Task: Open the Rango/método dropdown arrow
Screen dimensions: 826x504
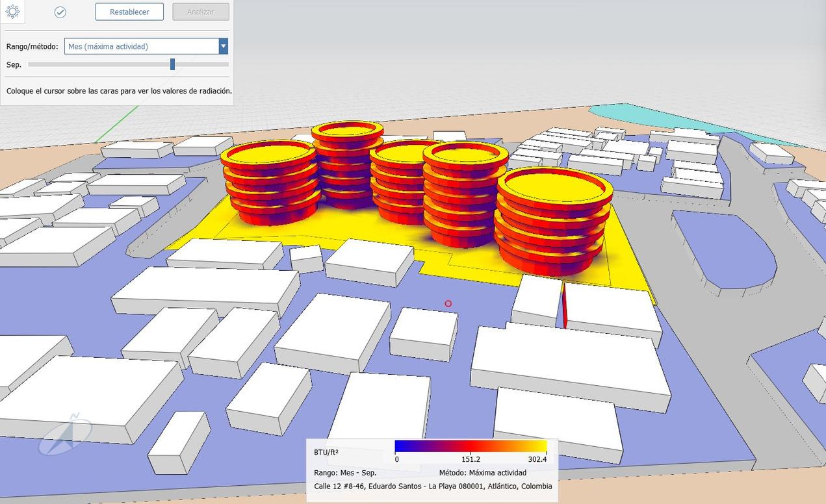Action: 224,46
